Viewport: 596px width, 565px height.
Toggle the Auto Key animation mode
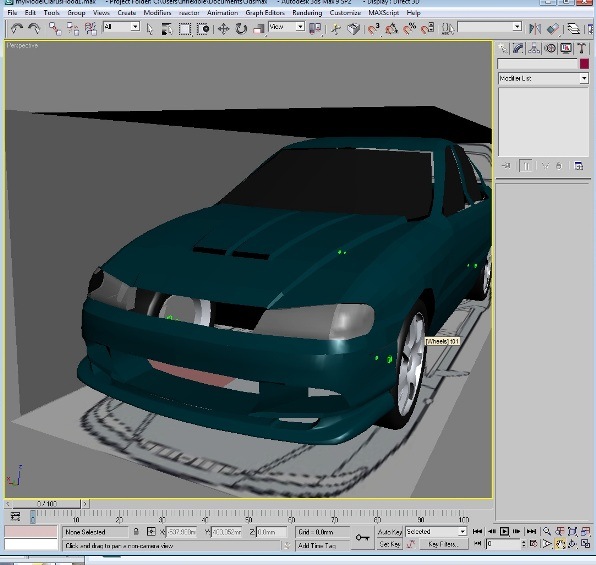click(390, 532)
